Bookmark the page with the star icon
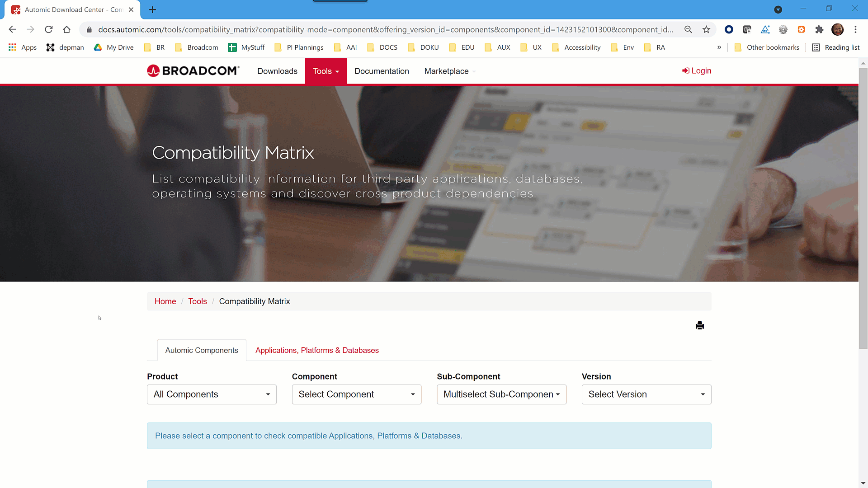 [707, 29]
